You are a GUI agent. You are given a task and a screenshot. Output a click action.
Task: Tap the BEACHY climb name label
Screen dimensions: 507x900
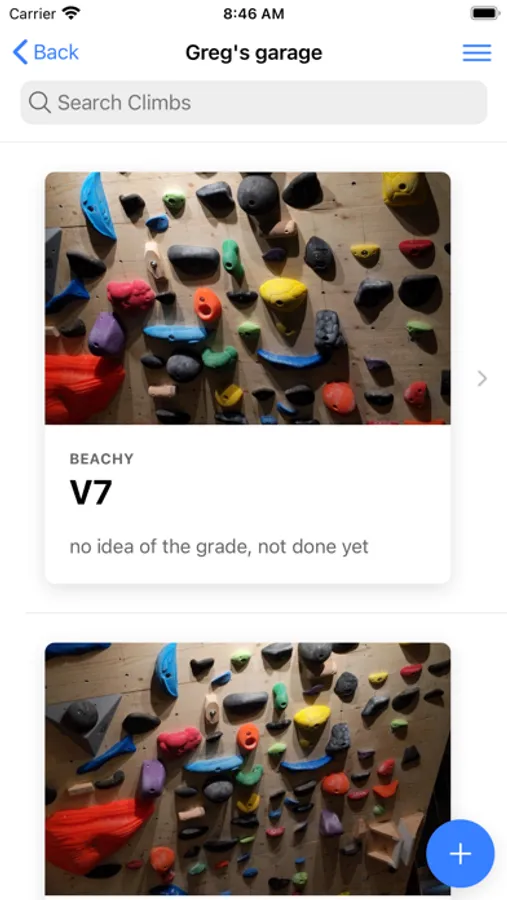[x=102, y=459]
